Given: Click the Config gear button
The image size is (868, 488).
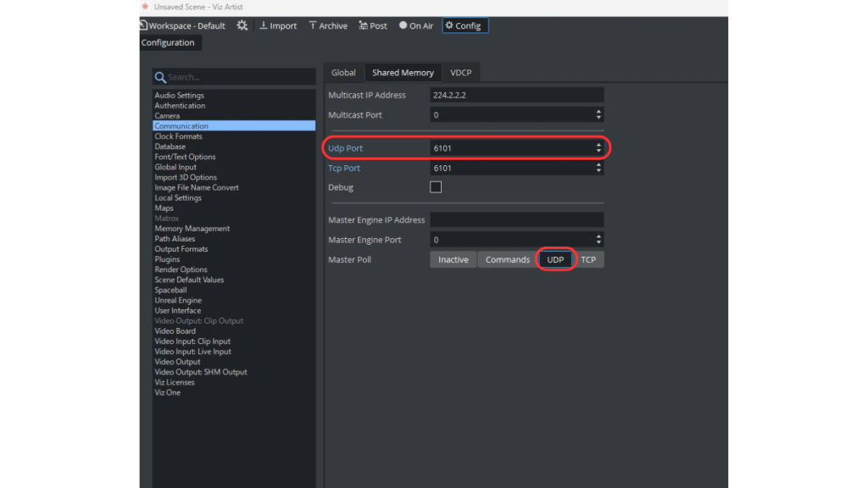Looking at the screenshot, I should click(x=465, y=25).
